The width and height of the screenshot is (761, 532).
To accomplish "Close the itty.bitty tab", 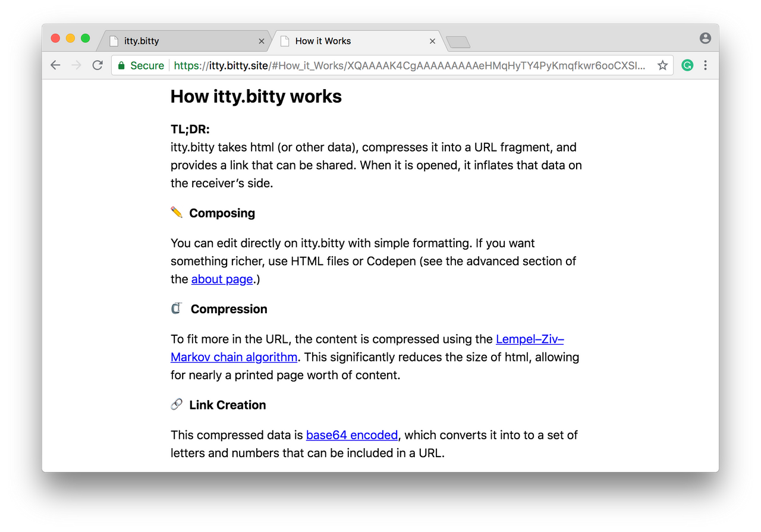I will pos(262,41).
